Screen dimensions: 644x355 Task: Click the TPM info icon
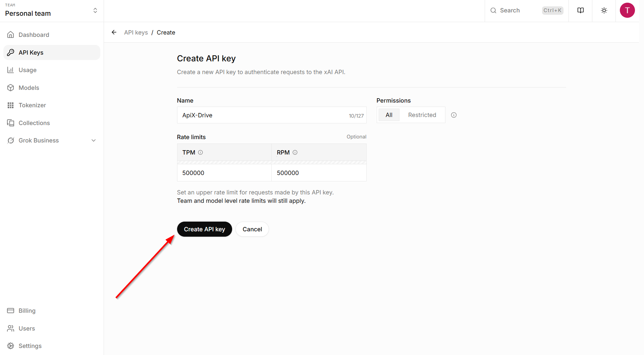point(201,152)
